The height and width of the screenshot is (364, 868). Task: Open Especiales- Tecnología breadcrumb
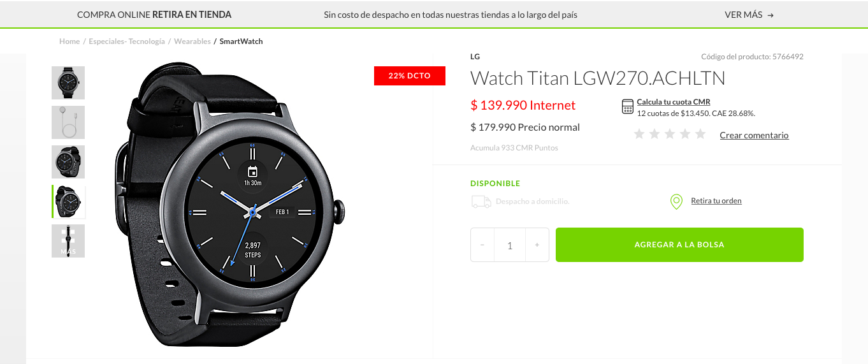[x=127, y=41]
